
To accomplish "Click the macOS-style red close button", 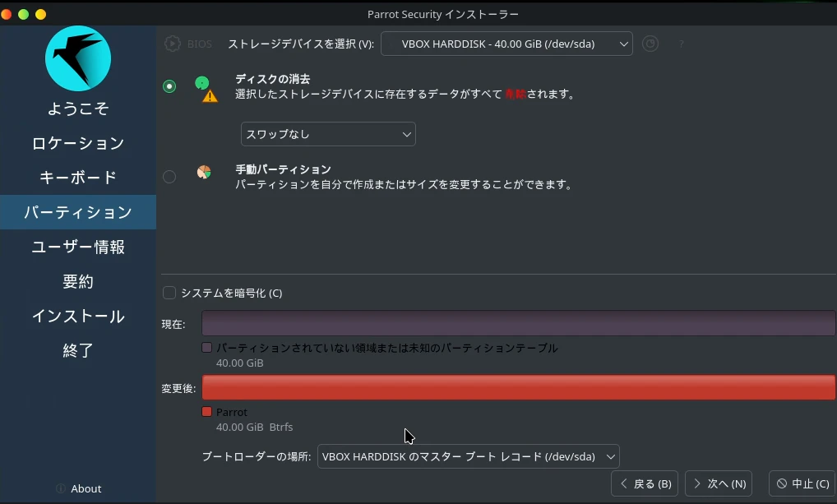I will tap(6, 15).
